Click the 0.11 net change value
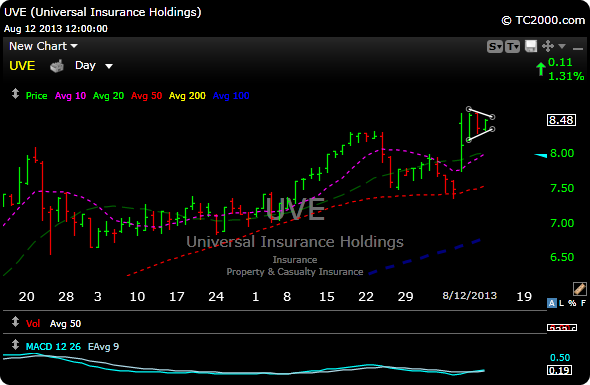 [x=560, y=62]
